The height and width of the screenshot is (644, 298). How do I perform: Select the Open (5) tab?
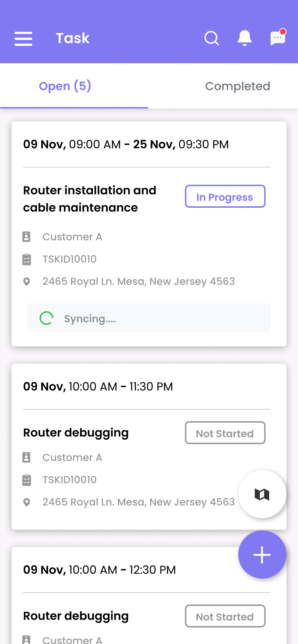[65, 86]
